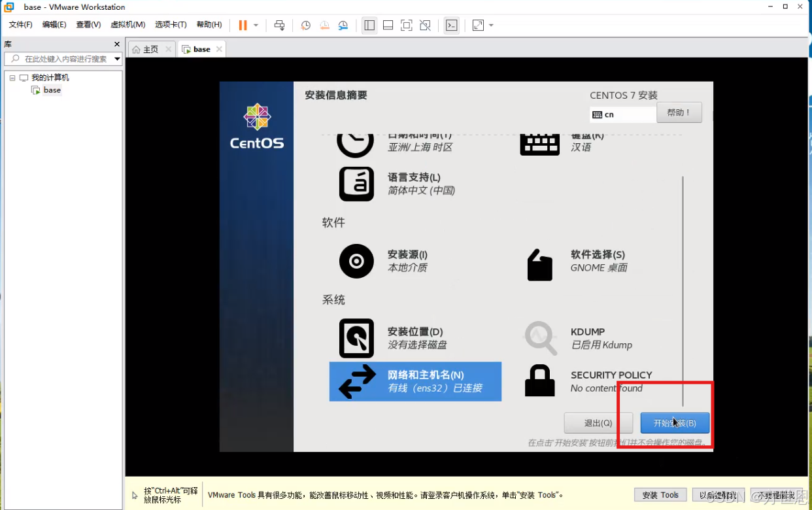Open 语言支持(L) language icon

356,184
